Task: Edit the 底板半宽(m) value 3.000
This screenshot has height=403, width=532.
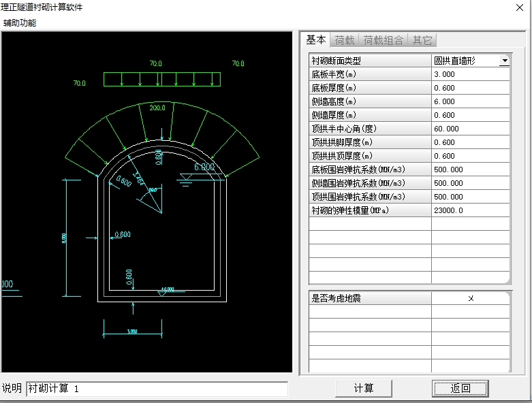Action: 470,74
